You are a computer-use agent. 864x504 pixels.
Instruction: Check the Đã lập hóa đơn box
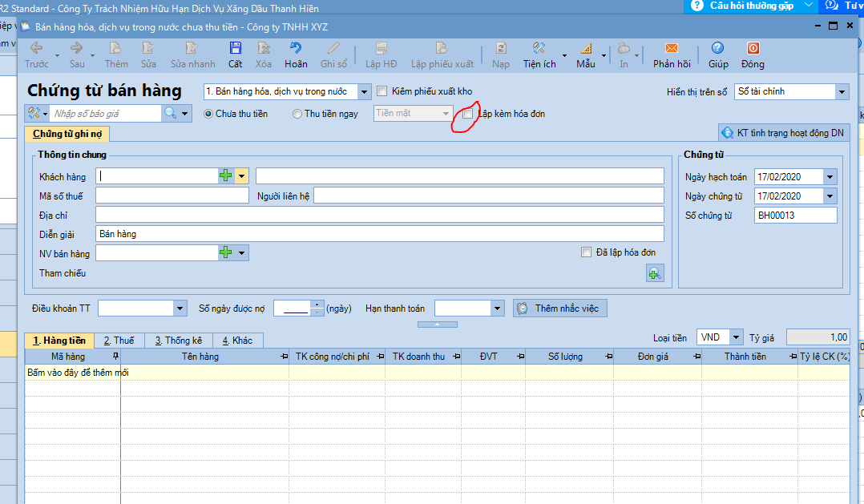(x=587, y=252)
